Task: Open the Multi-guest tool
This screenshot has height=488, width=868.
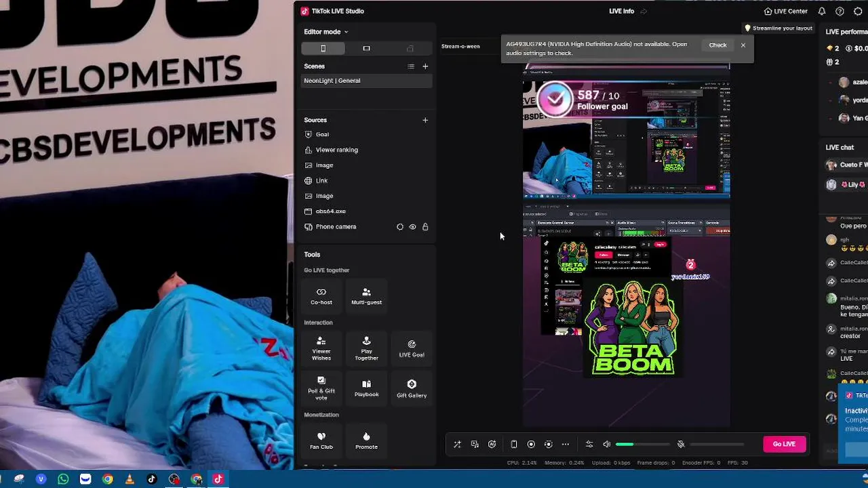Action: 366,296
